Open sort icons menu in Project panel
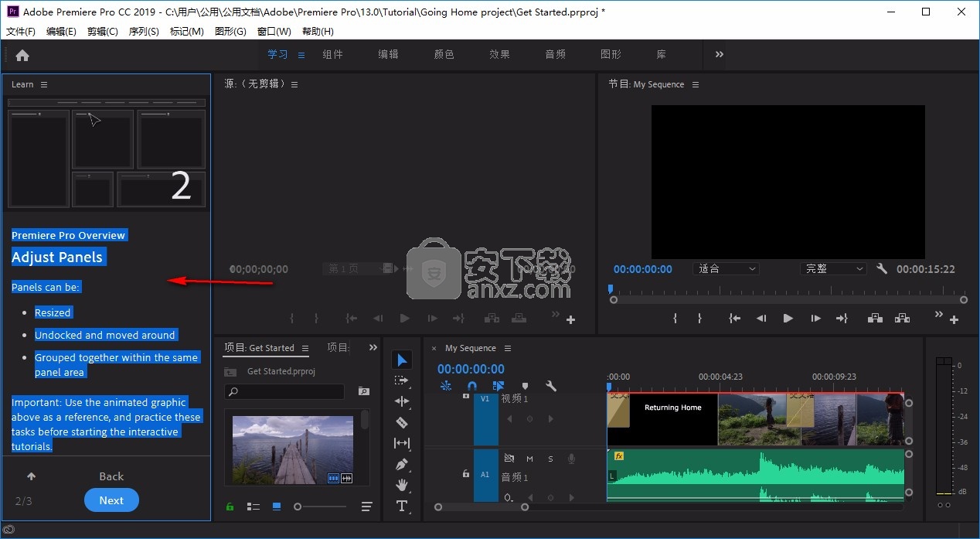This screenshot has height=539, width=980. pos(366,507)
